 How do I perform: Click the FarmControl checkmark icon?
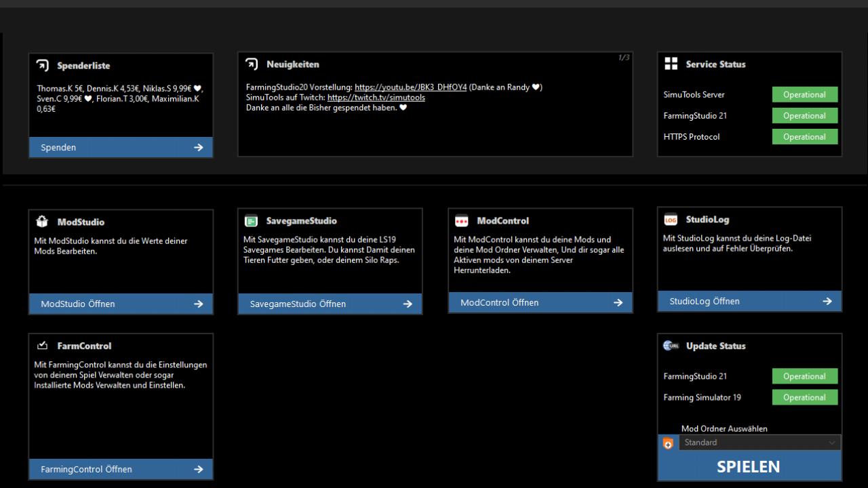42,346
